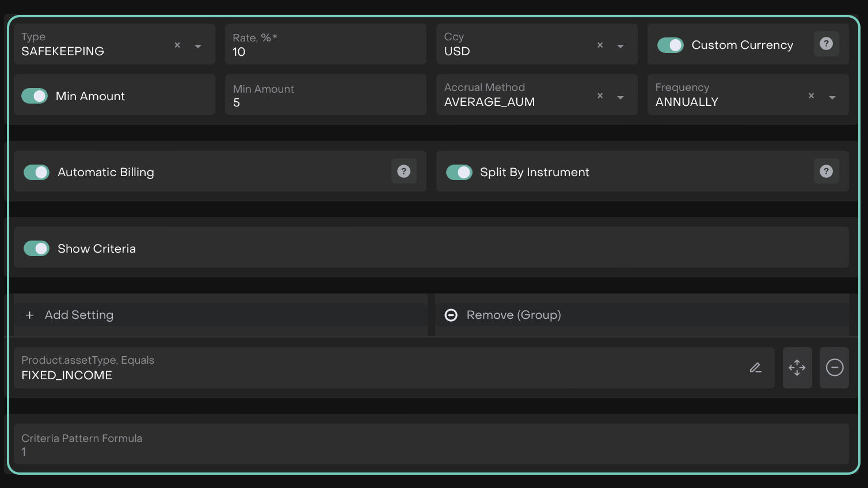Disable the Custom Currency toggle

[x=670, y=45]
